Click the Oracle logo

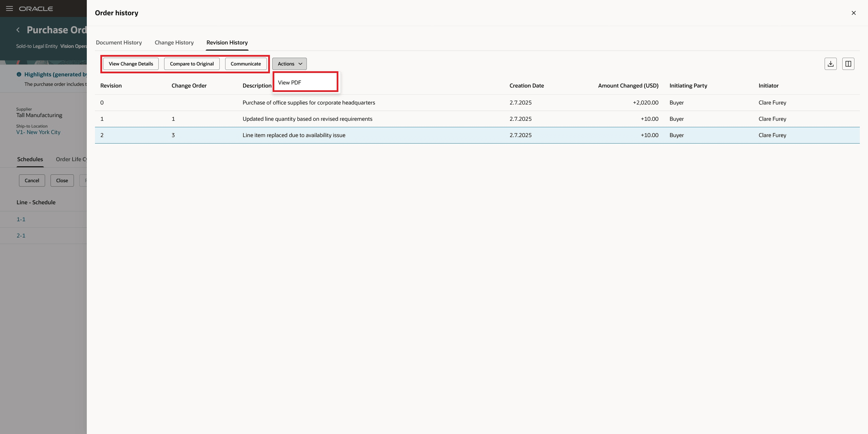tap(36, 8)
